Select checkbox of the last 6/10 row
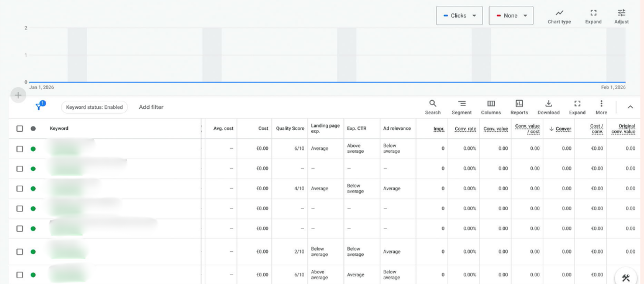 (x=20, y=275)
